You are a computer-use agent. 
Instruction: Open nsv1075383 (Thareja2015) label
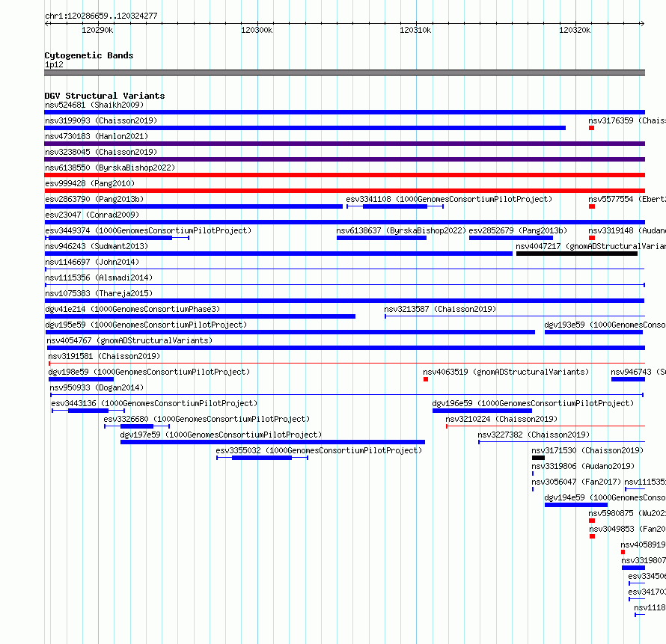(x=99, y=293)
